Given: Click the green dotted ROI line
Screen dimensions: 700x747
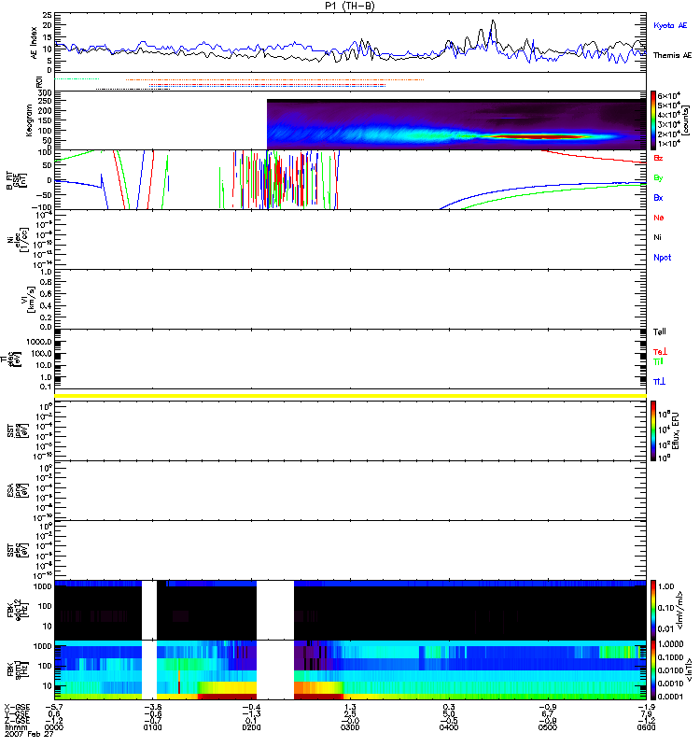Looking at the screenshot, I should pyautogui.click(x=77, y=78).
